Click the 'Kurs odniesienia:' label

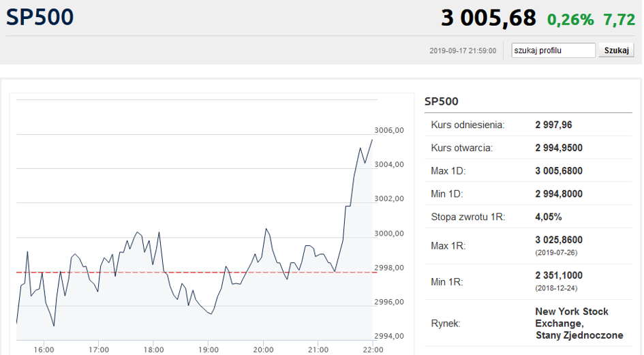point(467,125)
